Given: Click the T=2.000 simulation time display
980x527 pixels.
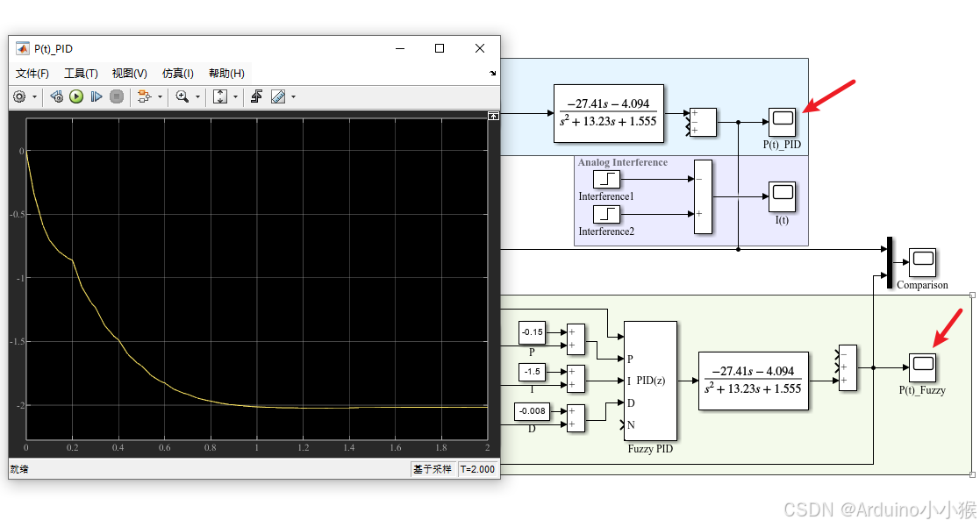Looking at the screenshot, I should 478,469.
